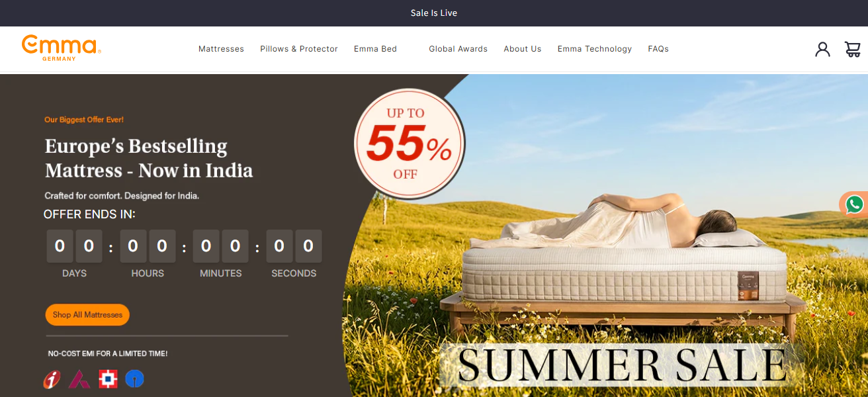Expand the Emma Bed menu item
The width and height of the screenshot is (868, 397).
(375, 49)
